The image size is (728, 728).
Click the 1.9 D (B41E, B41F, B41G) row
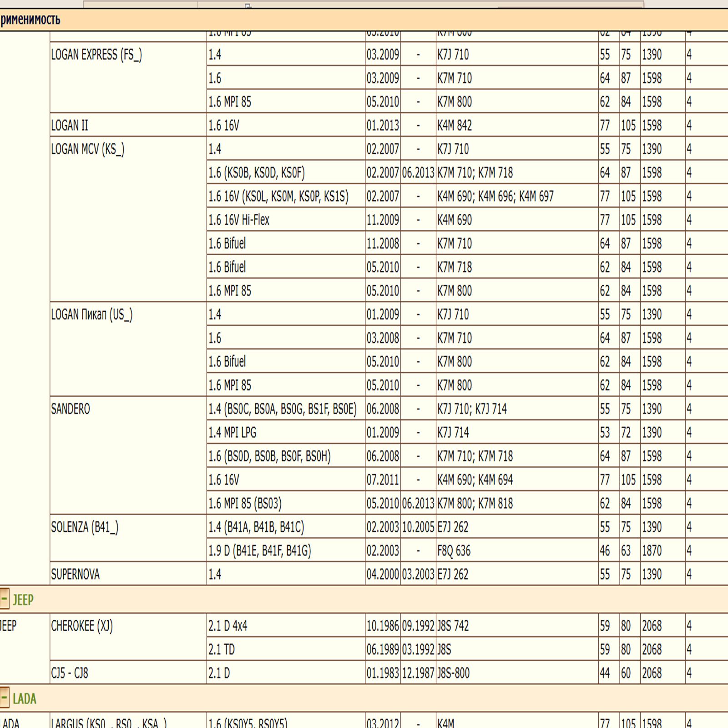pyautogui.click(x=260, y=551)
